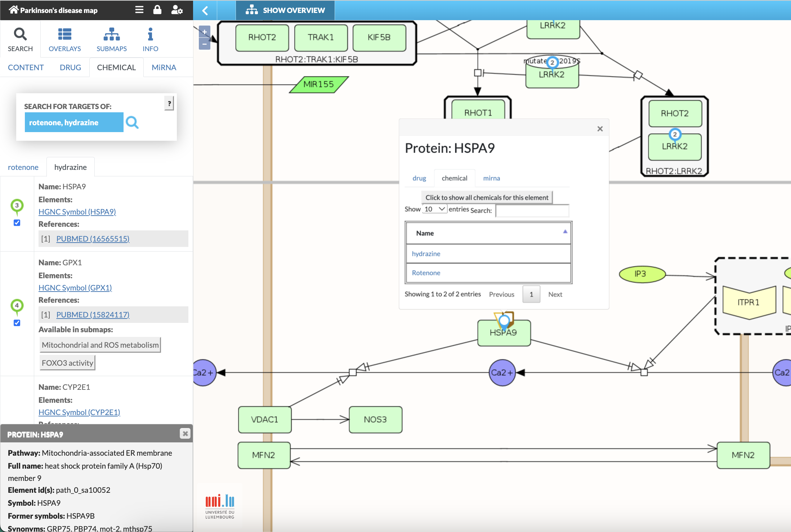The height and width of the screenshot is (532, 791).
Task: Uncheck the GPX1 result checkbox
Action: (x=17, y=323)
